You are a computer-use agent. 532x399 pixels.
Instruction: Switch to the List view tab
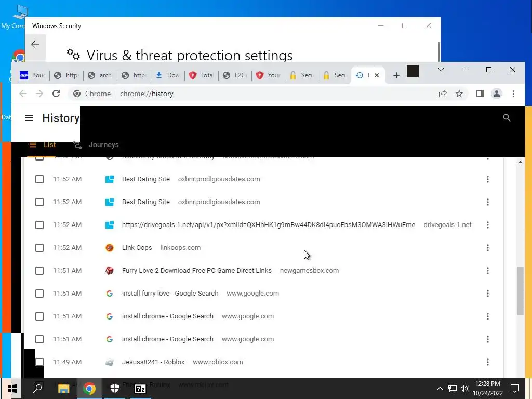(x=42, y=144)
